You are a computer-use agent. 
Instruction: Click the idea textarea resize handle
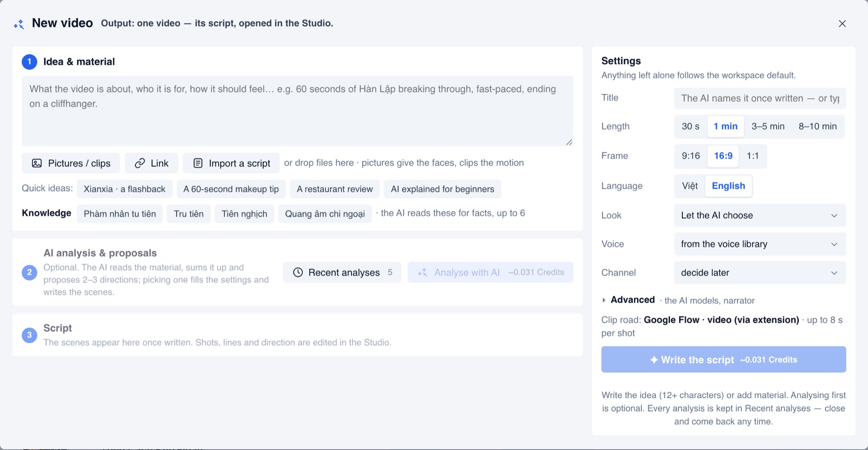click(569, 142)
